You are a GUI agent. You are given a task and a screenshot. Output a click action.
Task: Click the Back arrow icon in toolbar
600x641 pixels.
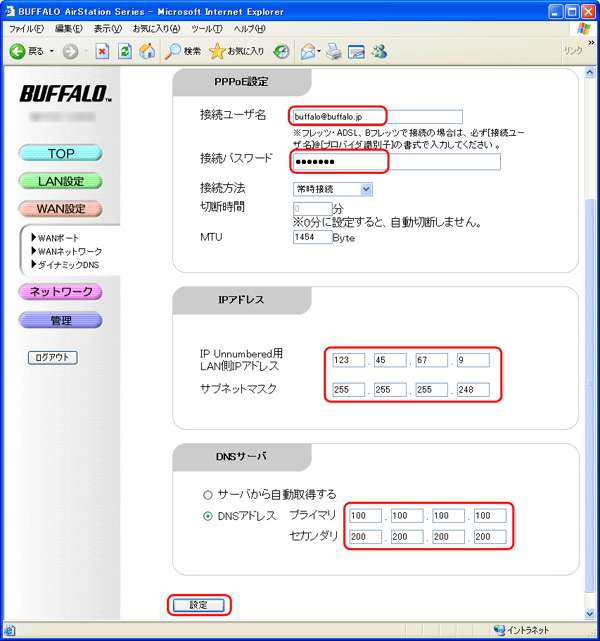17,52
